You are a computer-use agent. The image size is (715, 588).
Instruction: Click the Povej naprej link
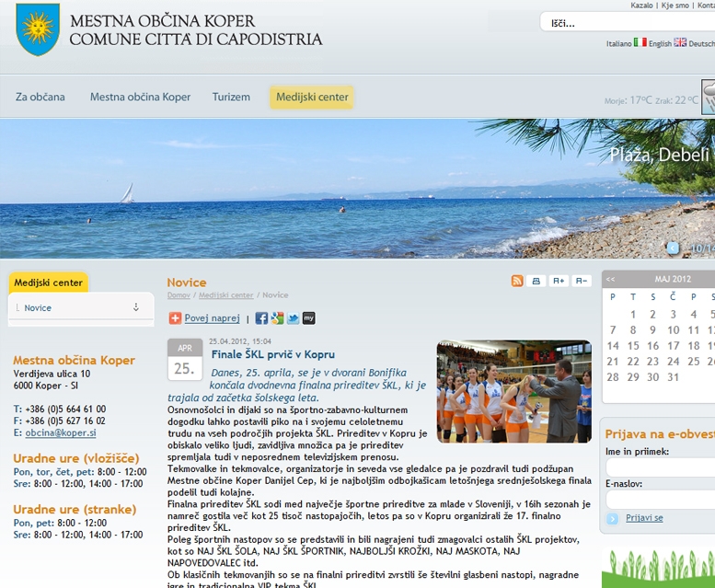(x=212, y=318)
